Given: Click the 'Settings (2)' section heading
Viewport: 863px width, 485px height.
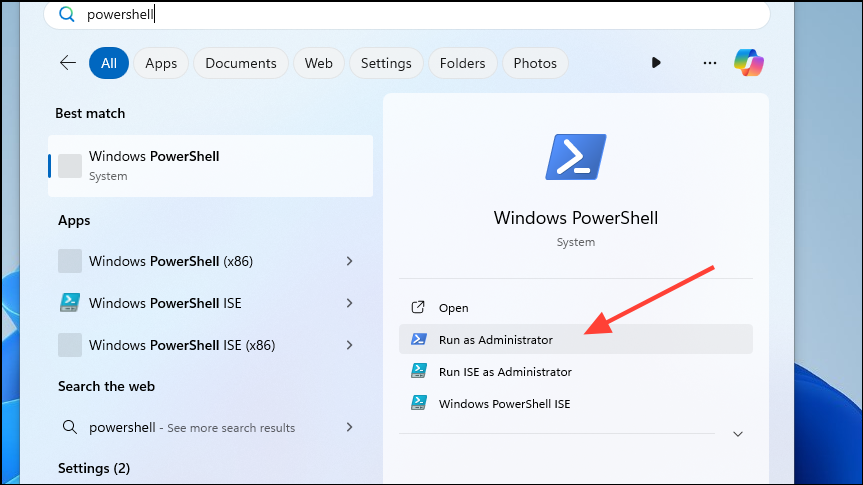Looking at the screenshot, I should 94,468.
